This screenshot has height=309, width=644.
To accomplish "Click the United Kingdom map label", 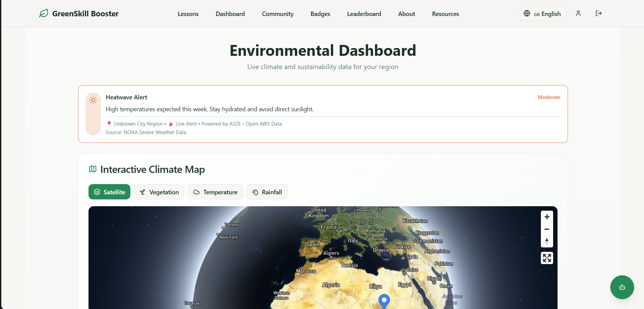I will pyautogui.click(x=319, y=213).
